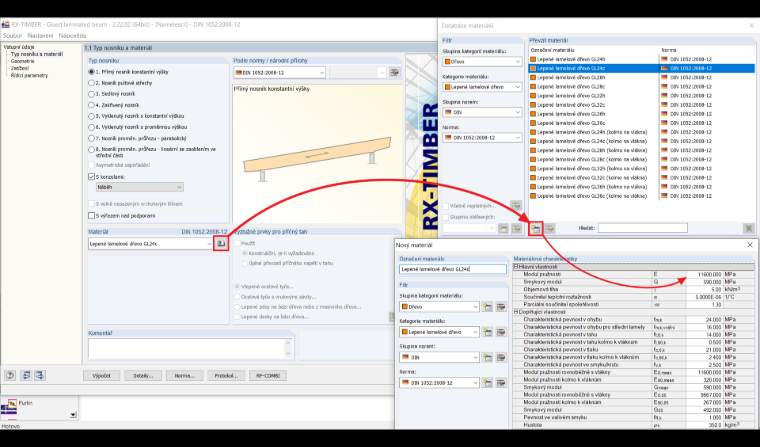Click the new icon beside Skupina norem DIN in Nový materiál
The image size is (760, 447).
pos(487,357)
